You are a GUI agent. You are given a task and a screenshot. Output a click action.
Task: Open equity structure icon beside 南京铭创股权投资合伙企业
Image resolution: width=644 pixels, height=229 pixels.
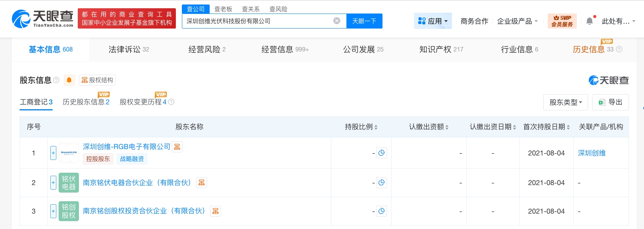[215, 211]
